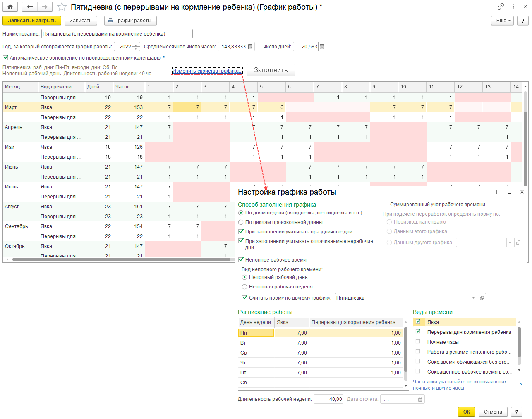This screenshot has height=419, width=532.
Task: Click День недели column header in schedule
Action: [x=256, y=322]
